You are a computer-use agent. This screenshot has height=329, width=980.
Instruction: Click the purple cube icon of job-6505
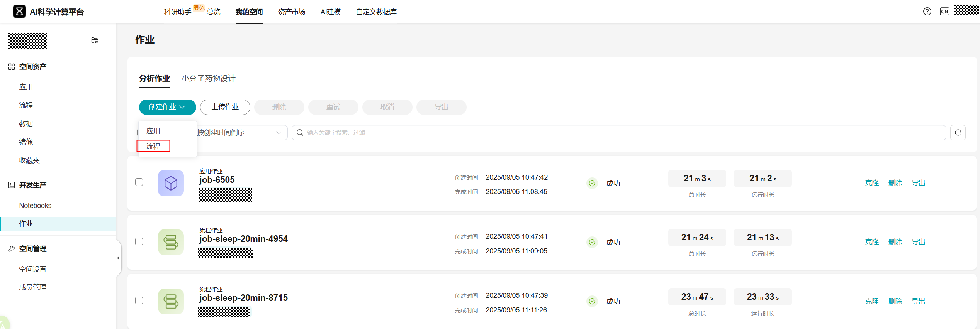tap(171, 183)
